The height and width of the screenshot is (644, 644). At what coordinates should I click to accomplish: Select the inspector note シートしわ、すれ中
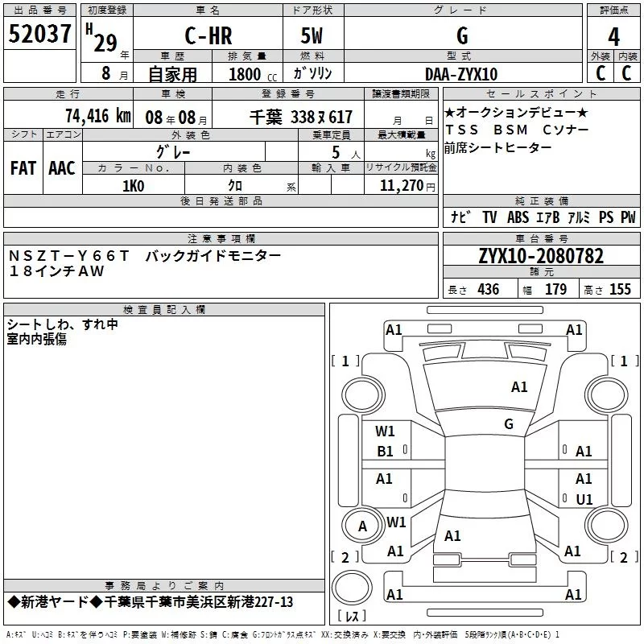[x=63, y=324]
